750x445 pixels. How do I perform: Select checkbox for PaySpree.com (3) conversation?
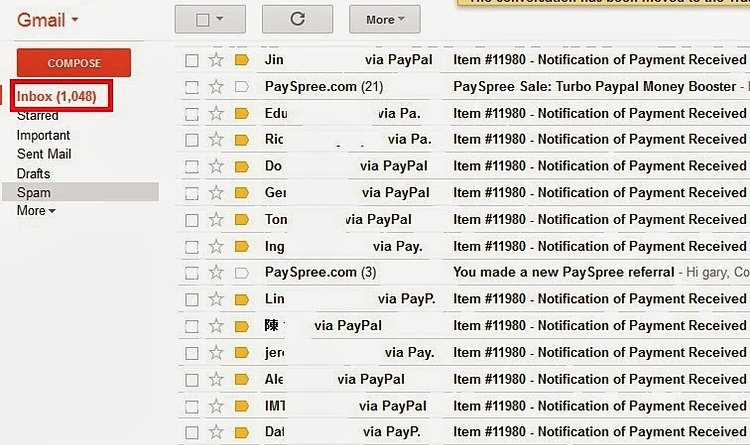(x=192, y=273)
